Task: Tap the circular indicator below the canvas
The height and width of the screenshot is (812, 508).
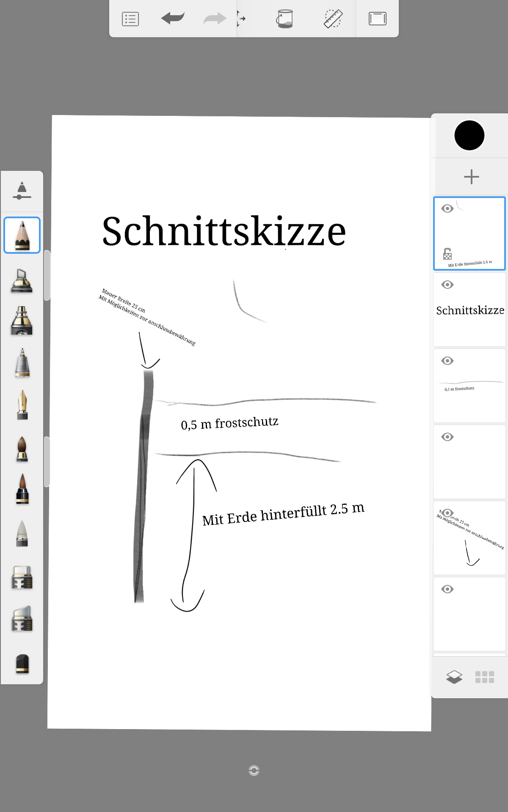Action: point(254,771)
